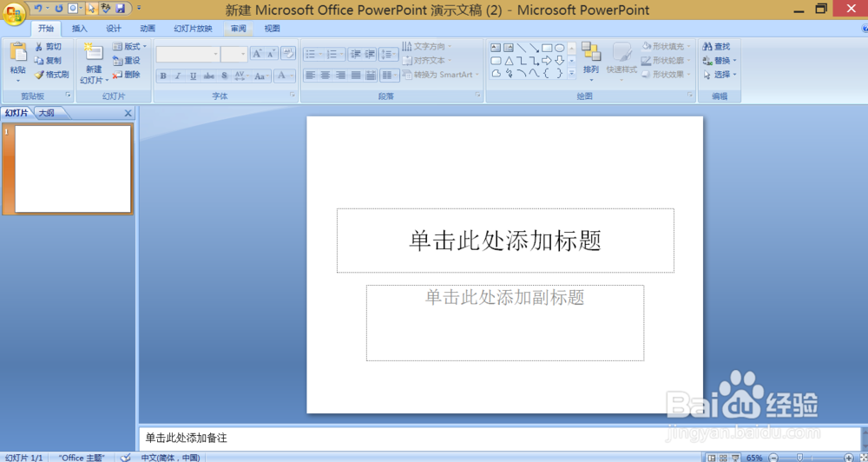Click Copy (复制) in the clipboard group
Image resolution: width=868 pixels, height=462 pixels.
coord(48,61)
